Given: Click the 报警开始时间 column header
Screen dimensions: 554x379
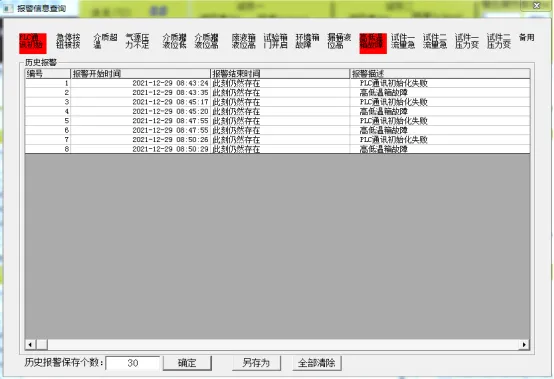Looking at the screenshot, I should click(x=140, y=74).
